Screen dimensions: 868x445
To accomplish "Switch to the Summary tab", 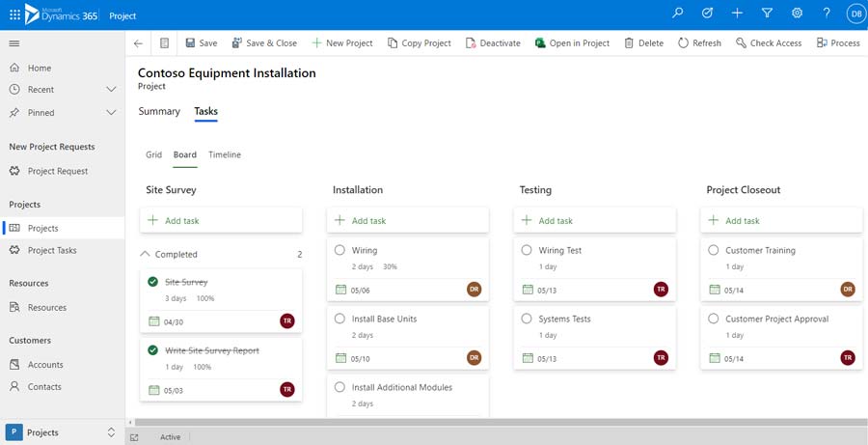I will point(159,112).
